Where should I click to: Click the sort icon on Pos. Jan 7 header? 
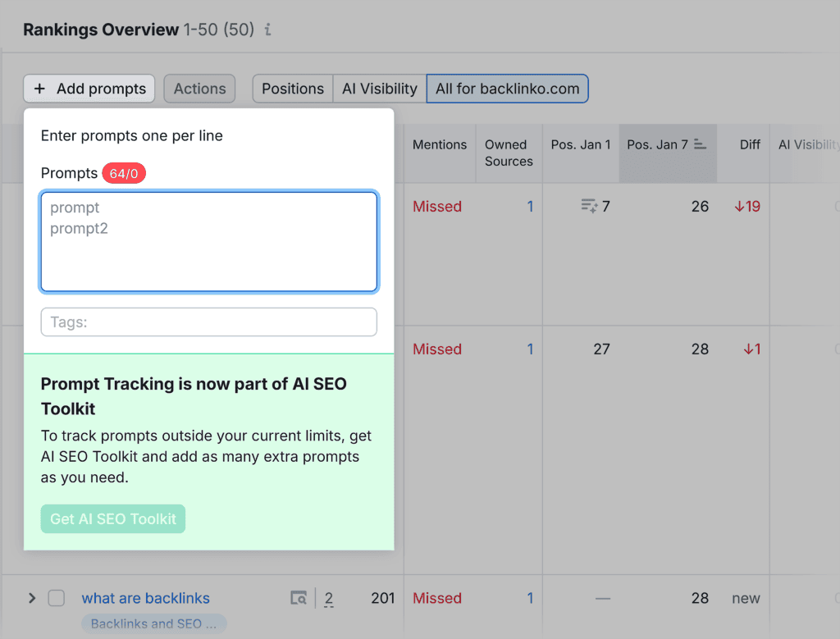(x=701, y=144)
